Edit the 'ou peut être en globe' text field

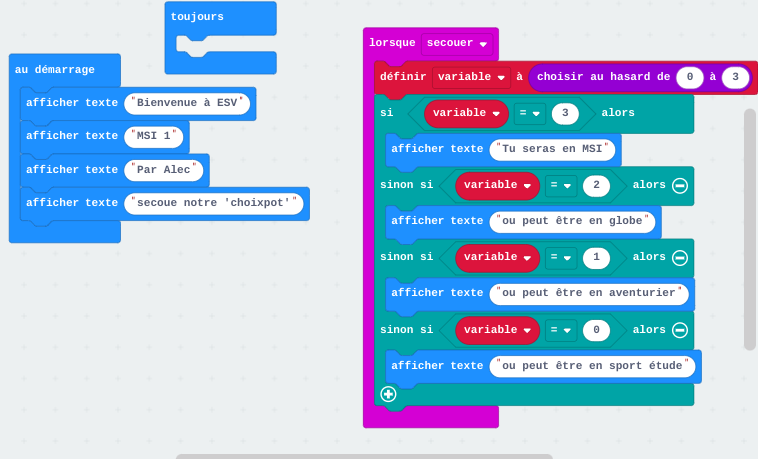572,221
